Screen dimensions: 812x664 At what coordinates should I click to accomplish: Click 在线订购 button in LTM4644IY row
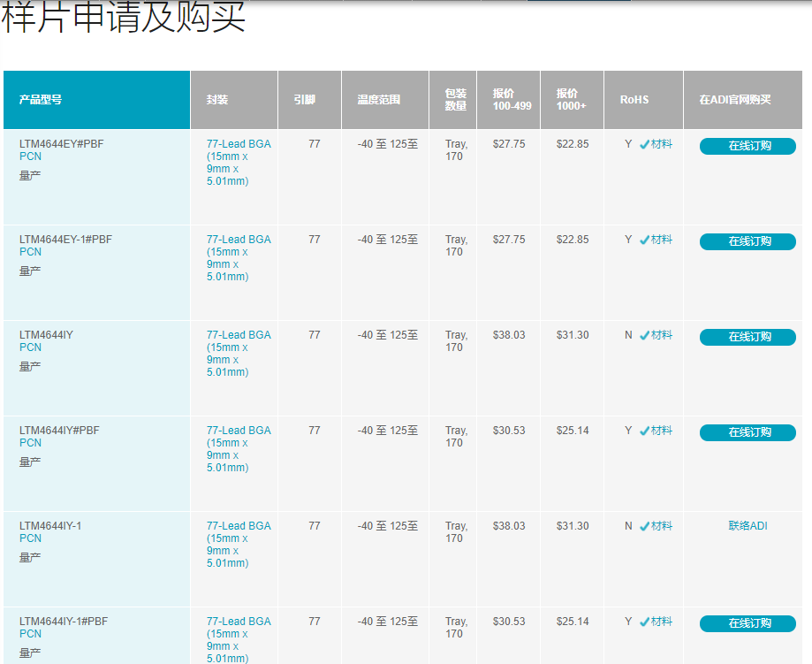click(747, 337)
